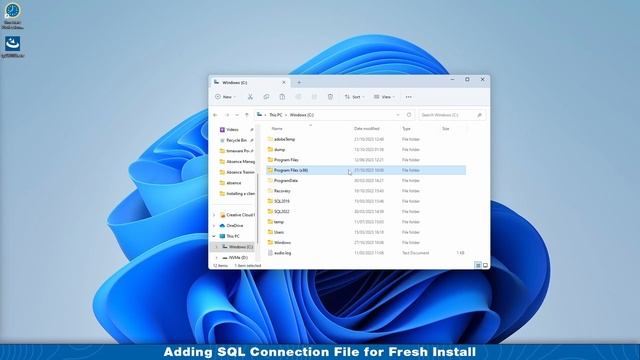Expand the Windows (C:) tree node
640x360 pixels.
(217, 247)
